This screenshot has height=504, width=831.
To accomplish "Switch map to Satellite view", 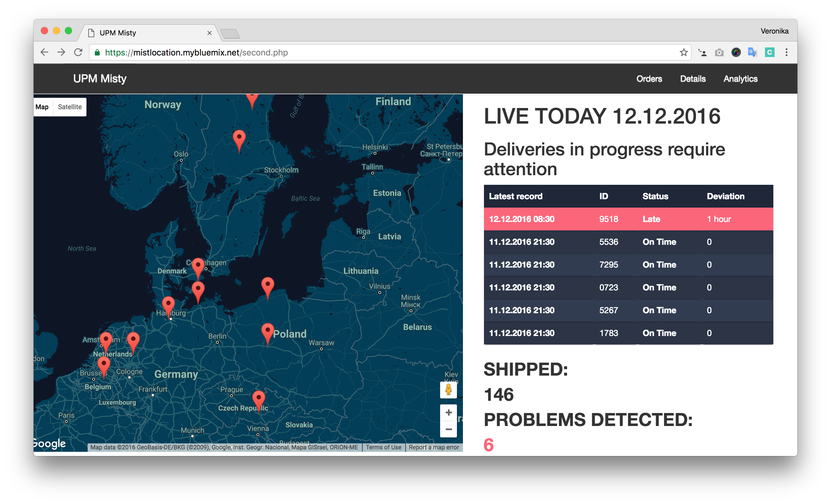I will coord(69,107).
